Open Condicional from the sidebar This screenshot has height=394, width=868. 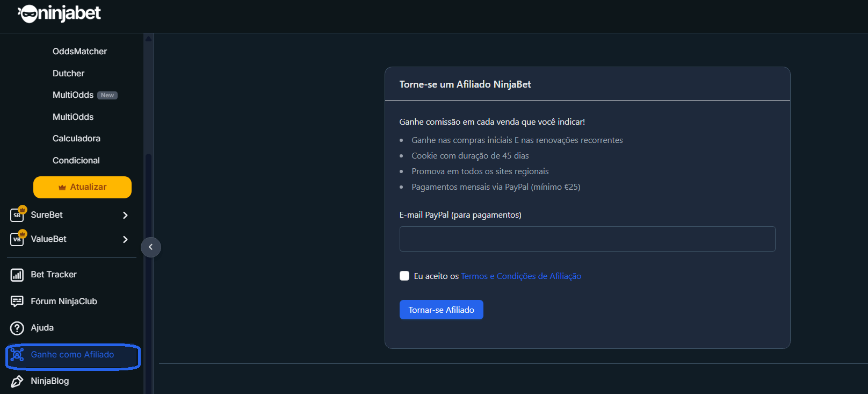pyautogui.click(x=76, y=161)
